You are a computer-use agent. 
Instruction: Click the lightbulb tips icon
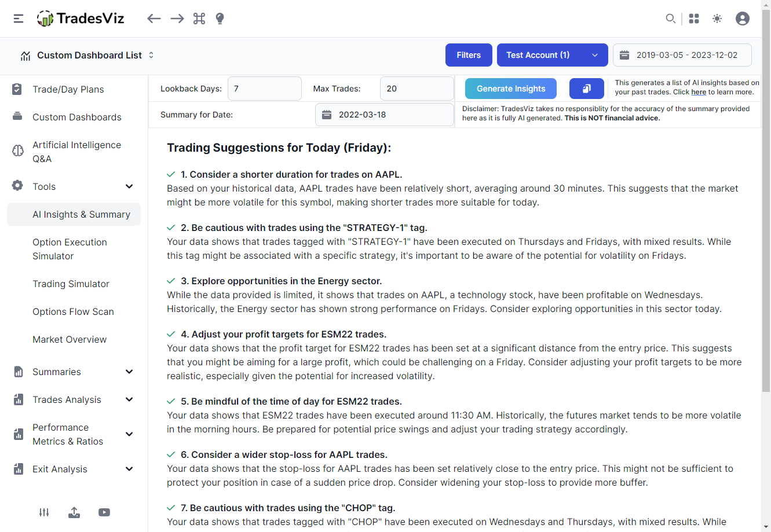pyautogui.click(x=220, y=19)
